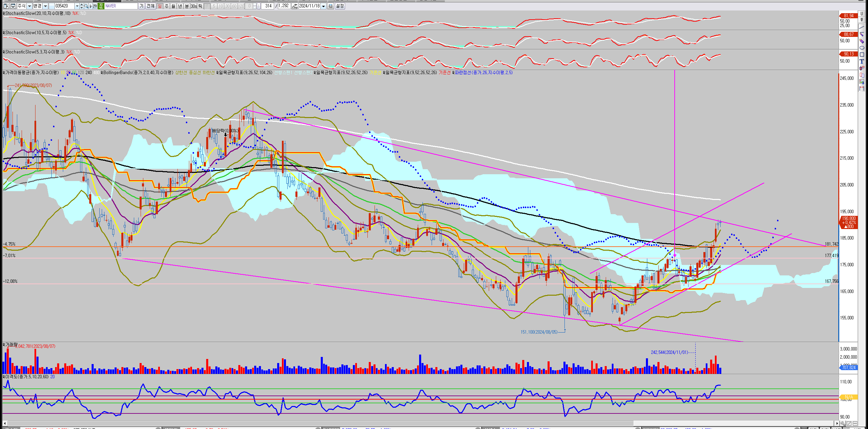Click the save chart image icon
Screen dimensions: 868x429
point(862,82)
